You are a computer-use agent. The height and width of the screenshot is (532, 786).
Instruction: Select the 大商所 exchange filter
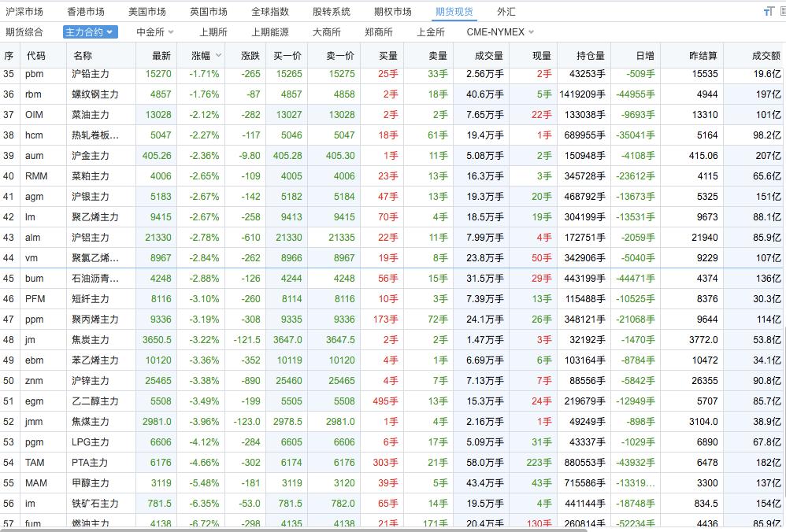(x=326, y=32)
